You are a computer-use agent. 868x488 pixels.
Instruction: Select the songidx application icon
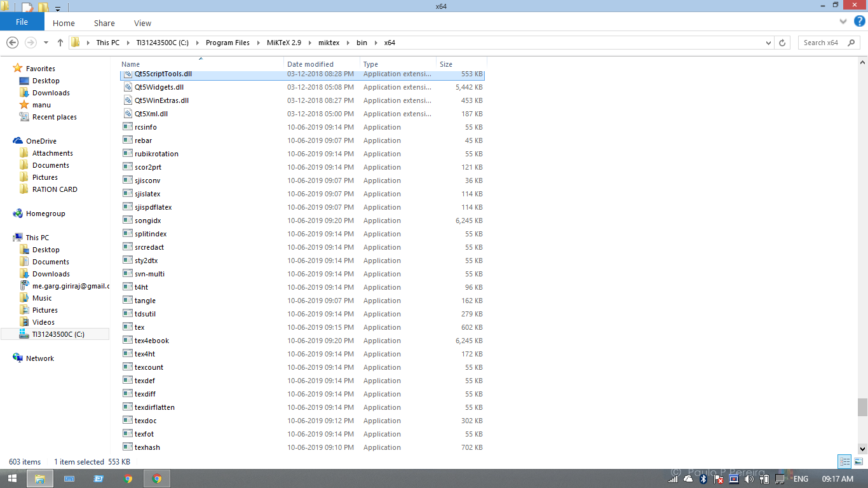[128, 220]
